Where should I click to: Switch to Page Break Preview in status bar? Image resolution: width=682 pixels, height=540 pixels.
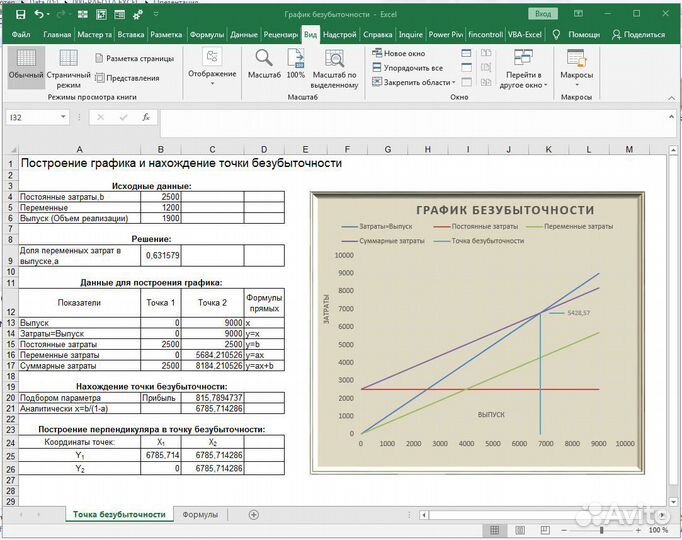(545, 530)
